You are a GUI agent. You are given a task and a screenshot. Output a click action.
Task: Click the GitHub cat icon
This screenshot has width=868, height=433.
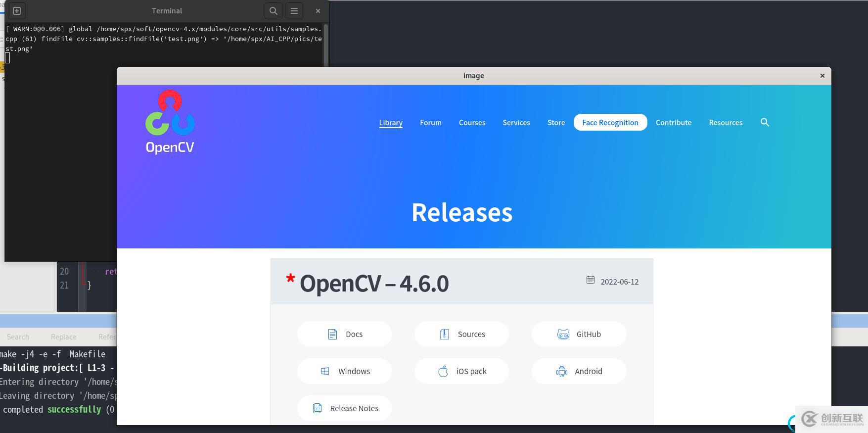pos(563,335)
